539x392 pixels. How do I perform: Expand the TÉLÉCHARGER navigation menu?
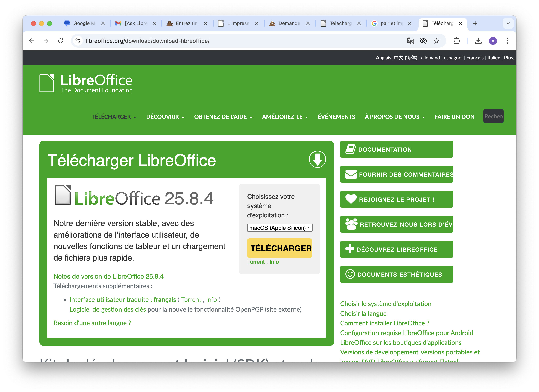pyautogui.click(x=114, y=117)
